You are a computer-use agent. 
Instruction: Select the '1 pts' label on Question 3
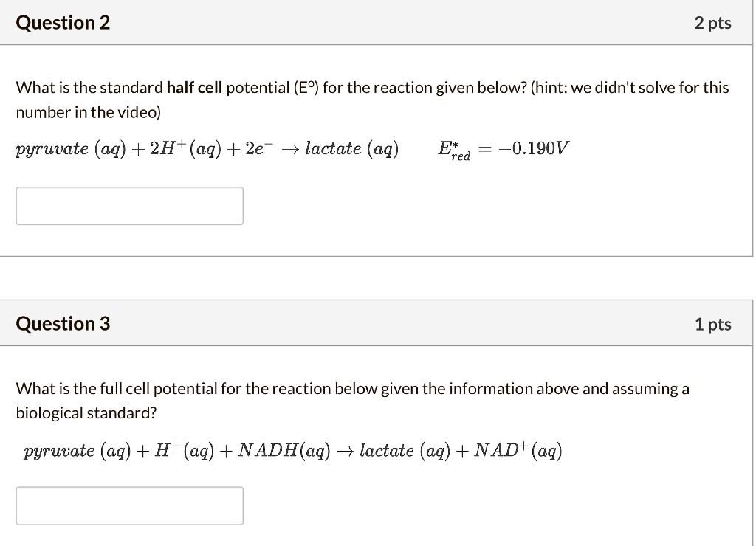pyautogui.click(x=713, y=323)
